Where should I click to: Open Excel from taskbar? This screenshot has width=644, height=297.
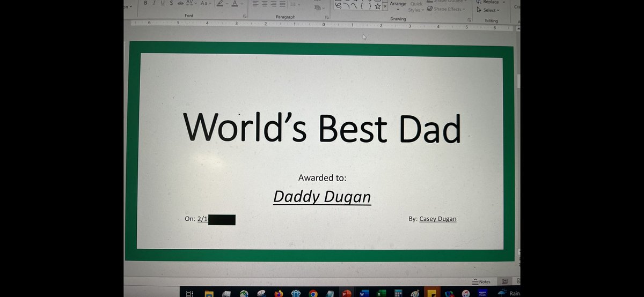point(380,293)
